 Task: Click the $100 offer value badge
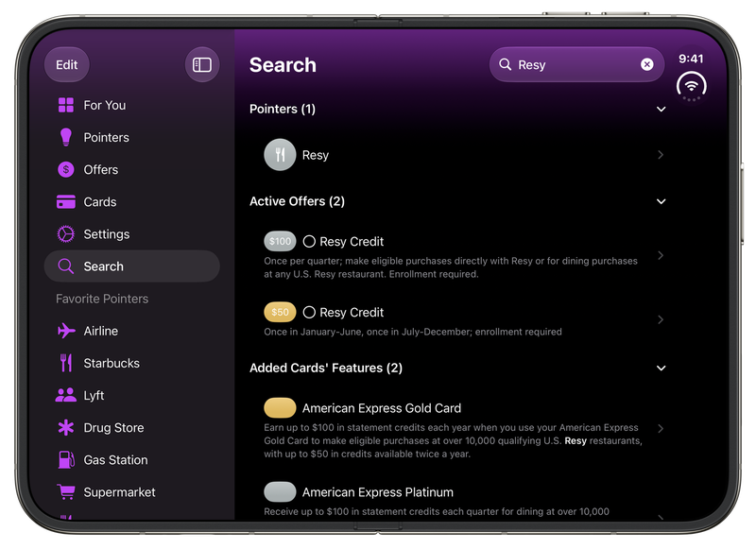(x=280, y=241)
